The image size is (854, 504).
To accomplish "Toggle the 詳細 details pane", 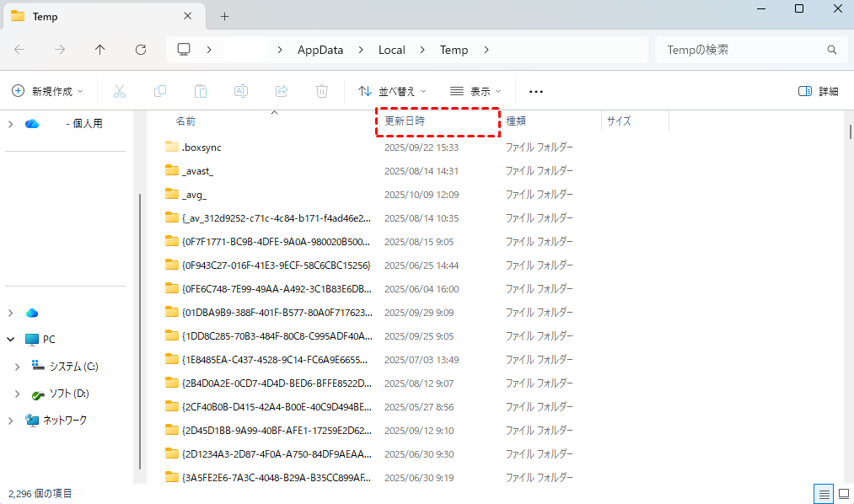I will coord(818,91).
